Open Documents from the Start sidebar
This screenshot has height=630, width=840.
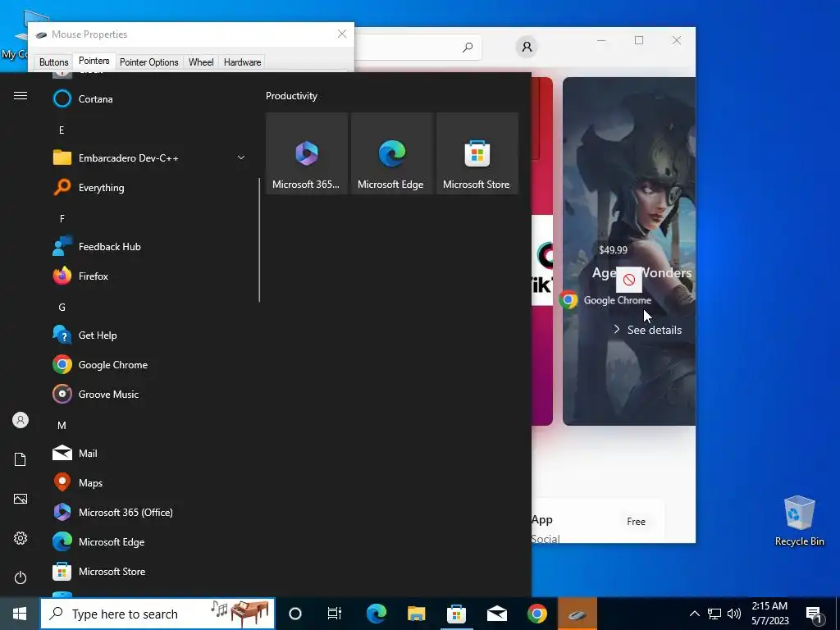(x=21, y=459)
